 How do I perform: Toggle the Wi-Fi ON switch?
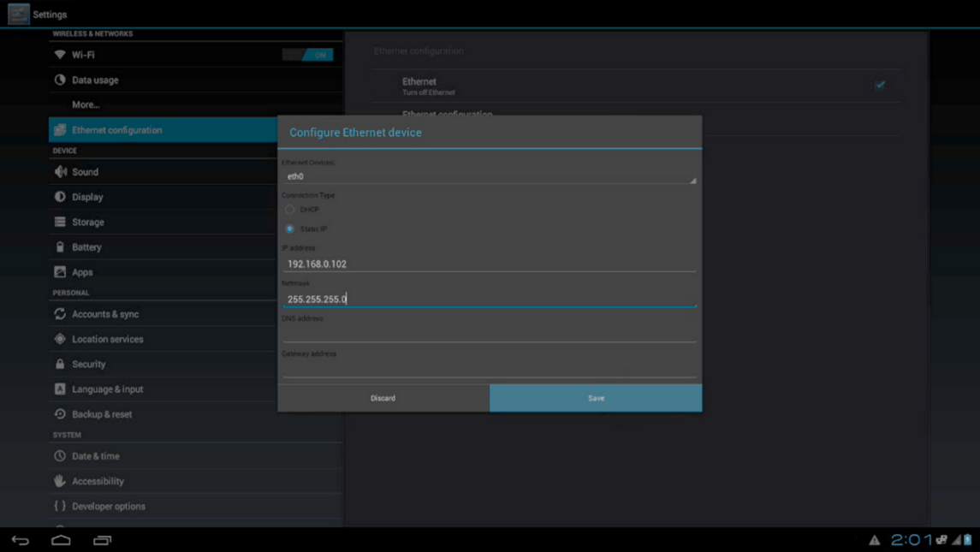point(308,55)
